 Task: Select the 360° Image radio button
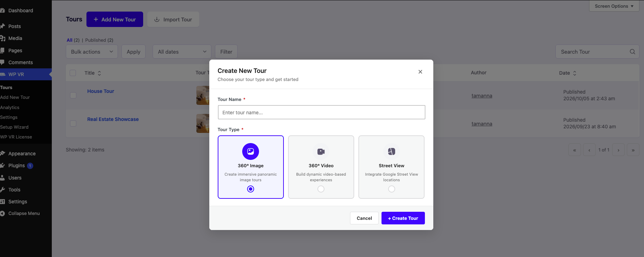tap(251, 189)
